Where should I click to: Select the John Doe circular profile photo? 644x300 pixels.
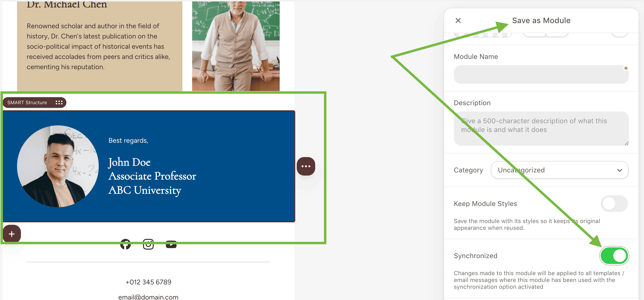(58, 166)
